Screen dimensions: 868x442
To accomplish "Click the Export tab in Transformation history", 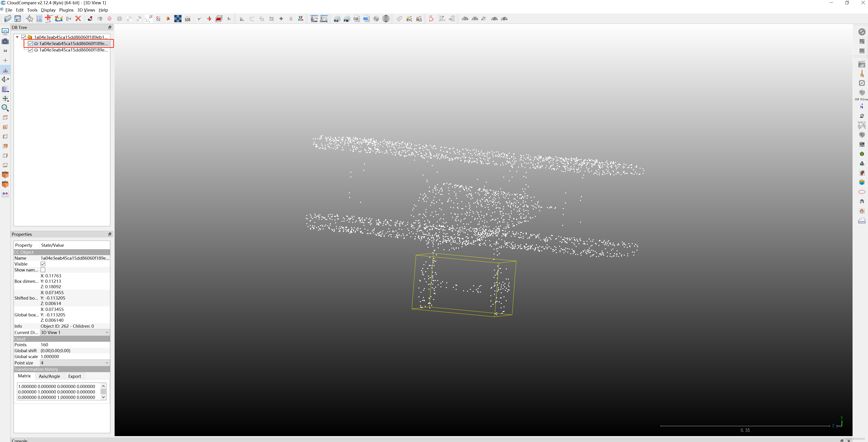I will (x=74, y=376).
